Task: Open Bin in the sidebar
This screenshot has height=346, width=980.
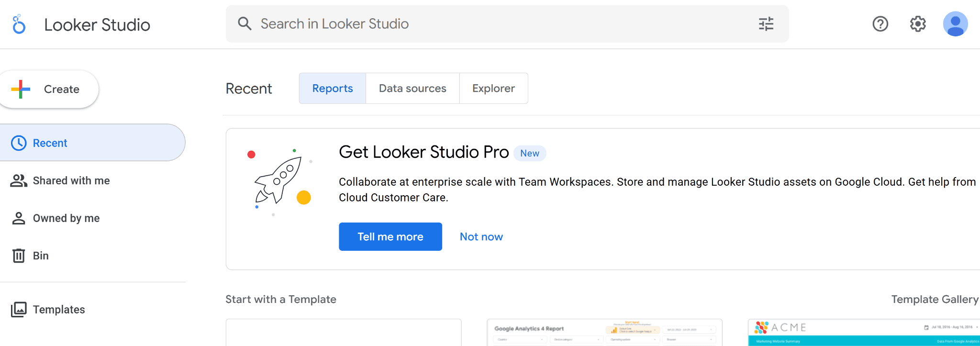Action: (92, 256)
